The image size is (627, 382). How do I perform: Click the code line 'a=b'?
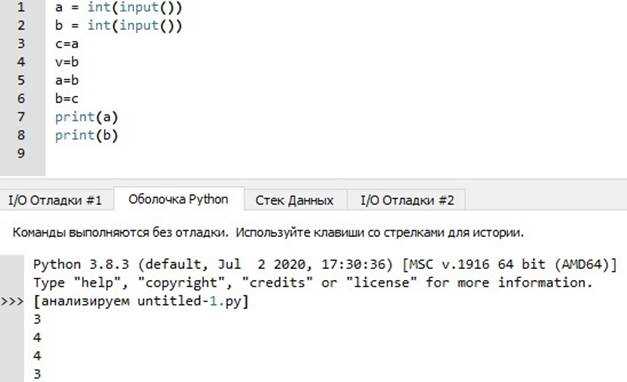click(67, 80)
